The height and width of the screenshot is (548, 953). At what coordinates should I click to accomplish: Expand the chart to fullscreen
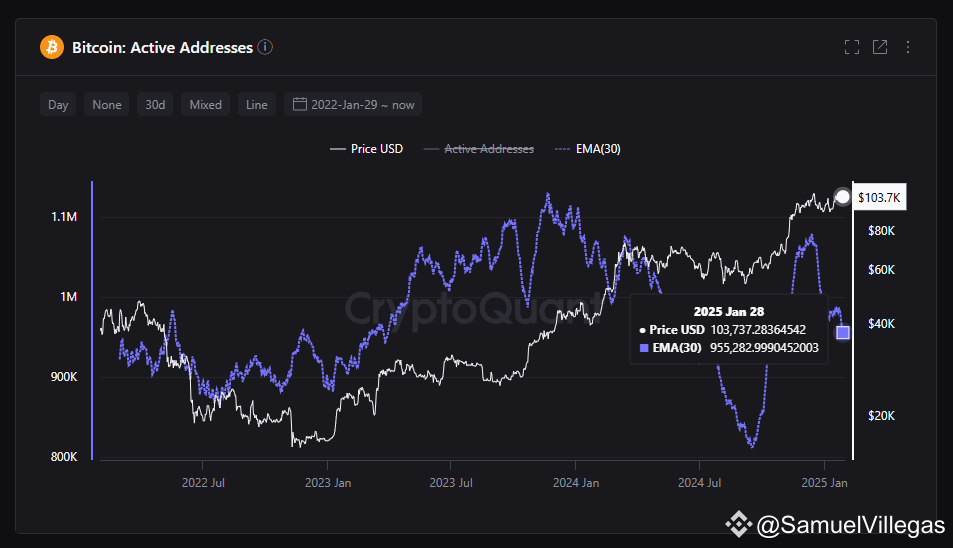click(852, 47)
